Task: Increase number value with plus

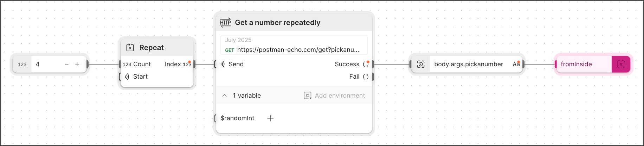Action: pos(77,64)
